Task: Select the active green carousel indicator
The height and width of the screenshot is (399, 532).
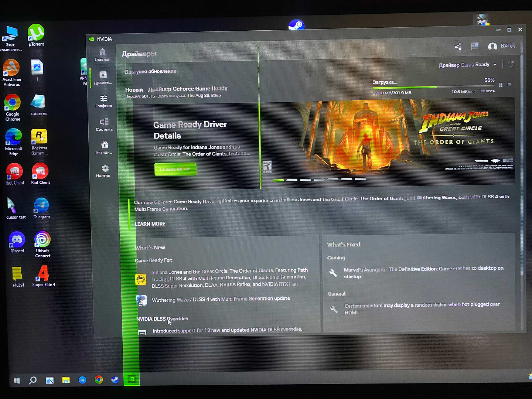Action: click(278, 180)
